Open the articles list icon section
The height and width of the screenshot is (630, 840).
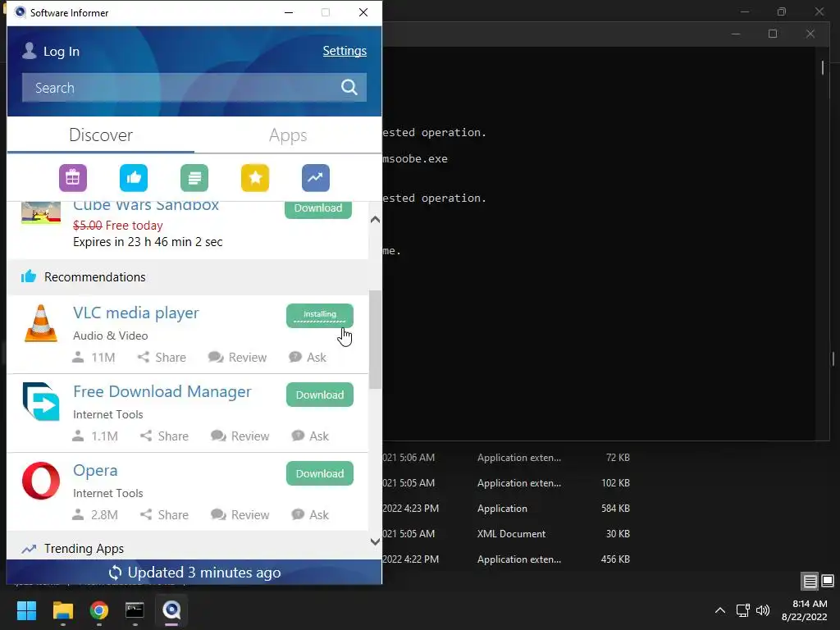(194, 178)
